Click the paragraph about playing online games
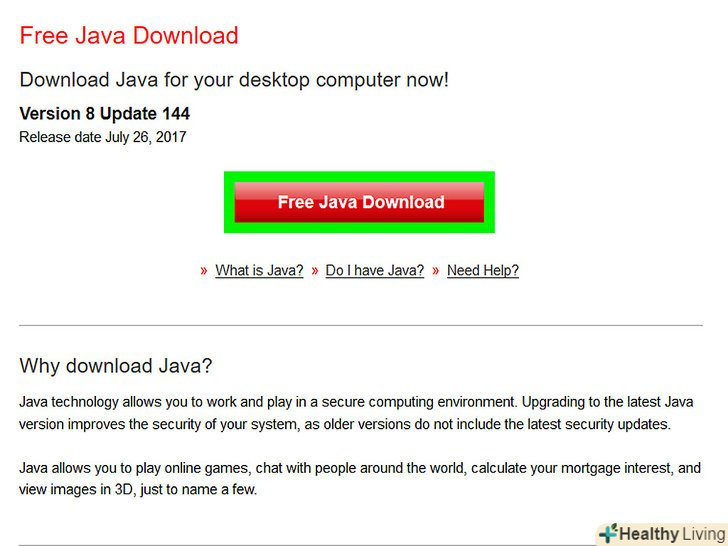This screenshot has width=728, height=546. click(x=360, y=478)
